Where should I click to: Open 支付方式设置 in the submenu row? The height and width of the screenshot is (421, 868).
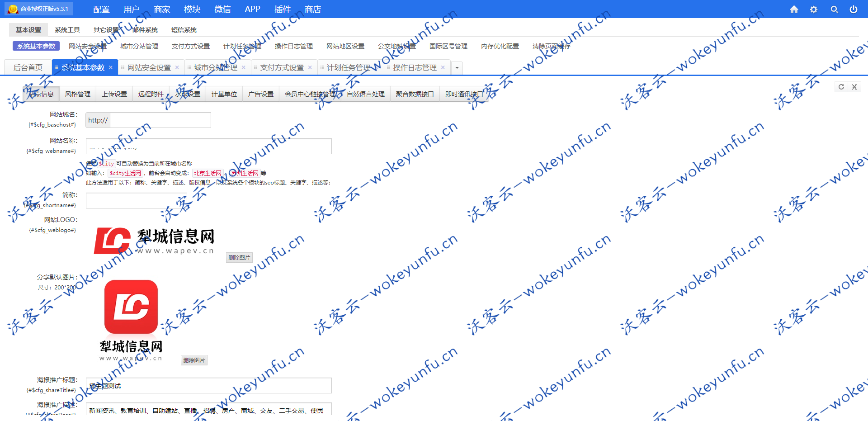(191, 46)
